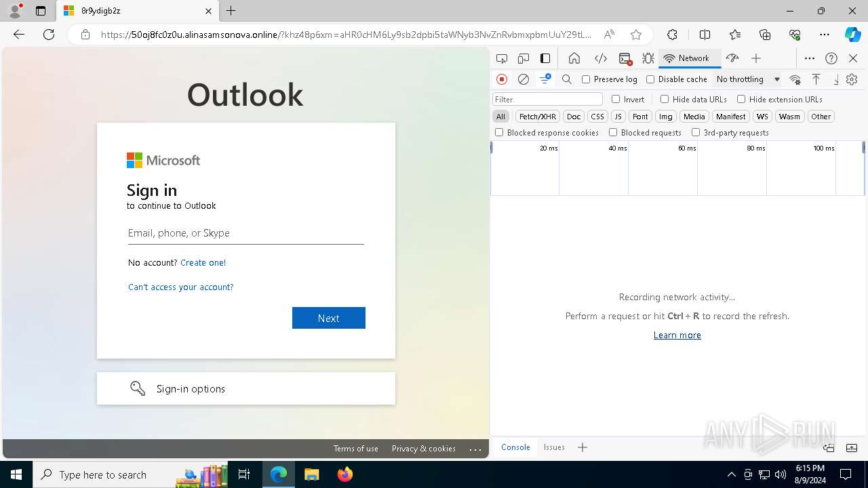This screenshot has width=868, height=488.
Task: Toggle Preserve log checkbox
Action: point(586,79)
